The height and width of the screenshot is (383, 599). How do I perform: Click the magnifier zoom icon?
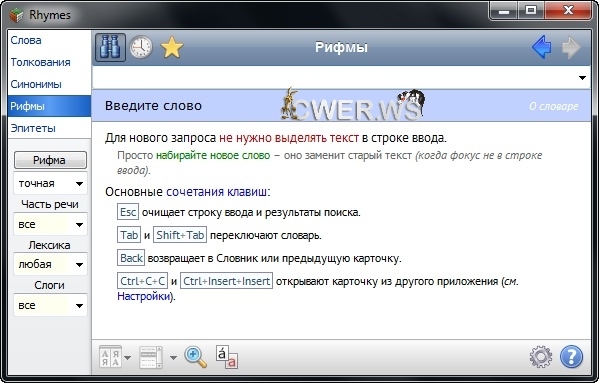(196, 357)
